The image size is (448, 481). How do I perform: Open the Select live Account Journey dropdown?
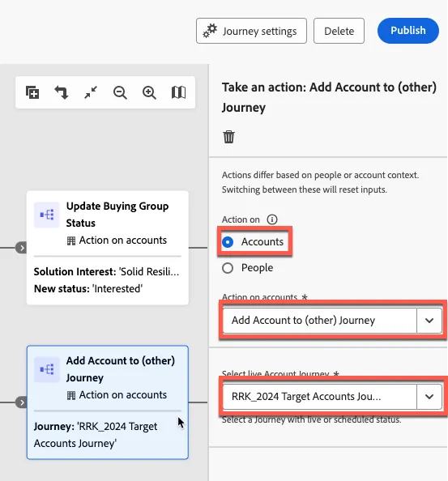(x=332, y=397)
